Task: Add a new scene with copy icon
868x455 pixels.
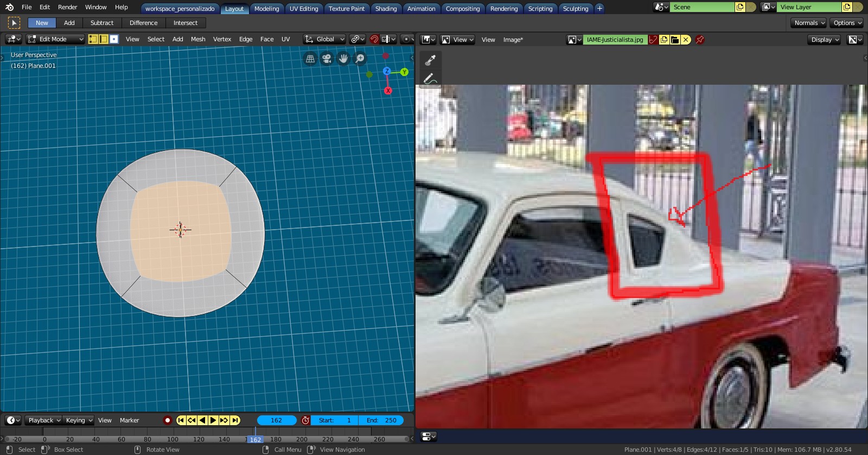Action: tap(740, 7)
